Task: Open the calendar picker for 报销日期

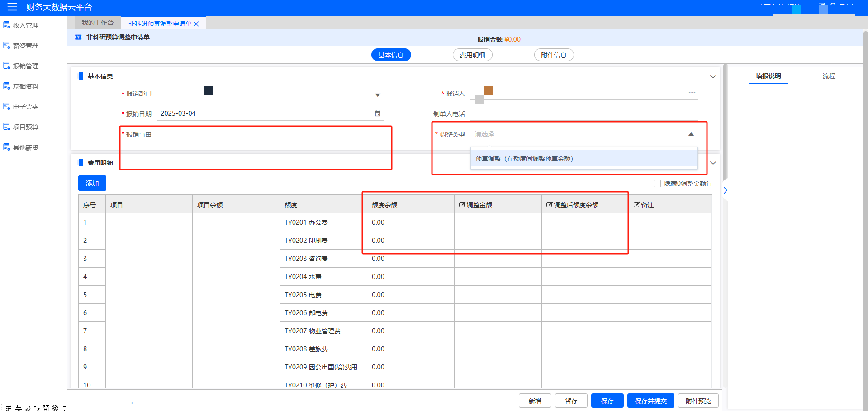Action: (x=378, y=113)
